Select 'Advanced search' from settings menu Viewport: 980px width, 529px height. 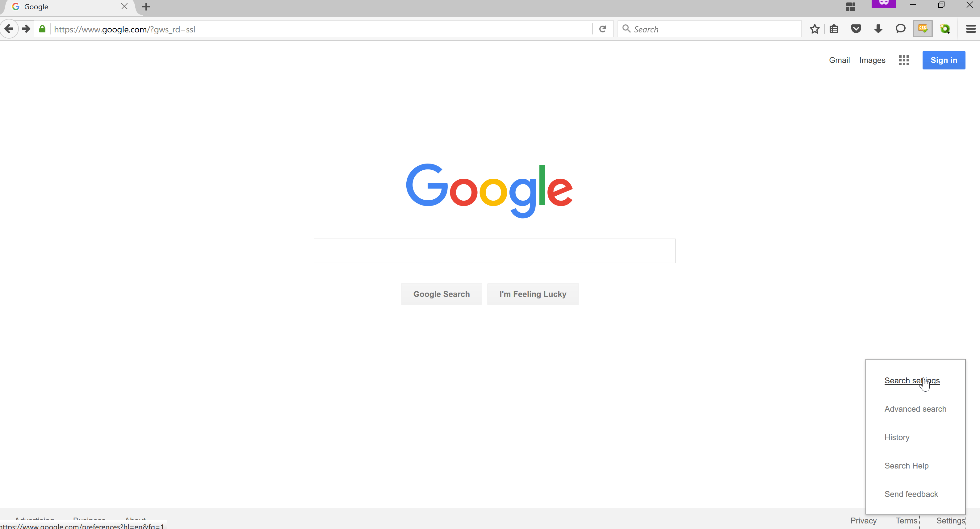click(915, 408)
